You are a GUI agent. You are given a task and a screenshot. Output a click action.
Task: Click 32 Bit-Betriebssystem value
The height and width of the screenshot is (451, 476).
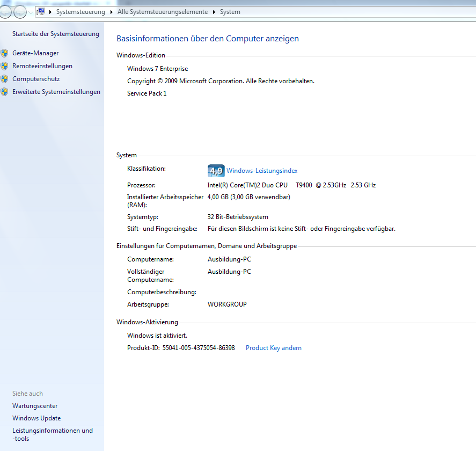pos(238,217)
